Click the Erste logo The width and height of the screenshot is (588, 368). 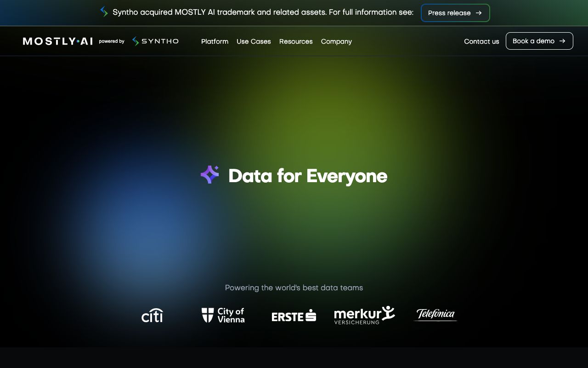(x=294, y=316)
